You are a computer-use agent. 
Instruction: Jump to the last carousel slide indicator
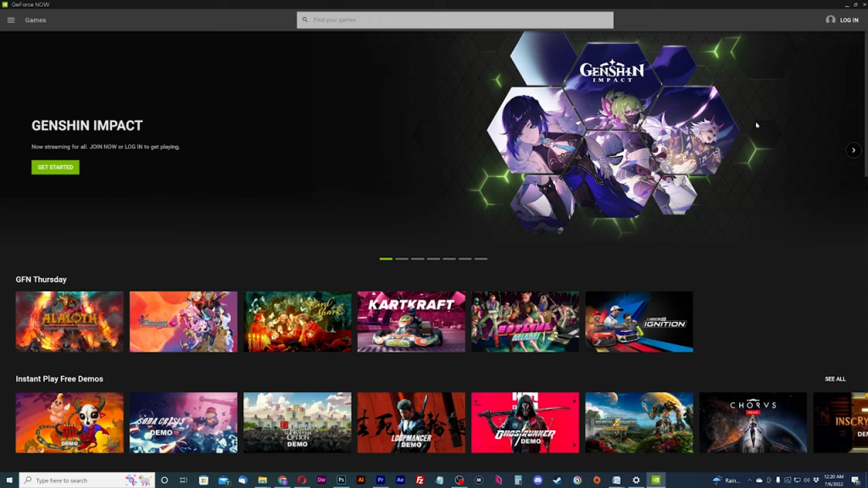(x=481, y=258)
